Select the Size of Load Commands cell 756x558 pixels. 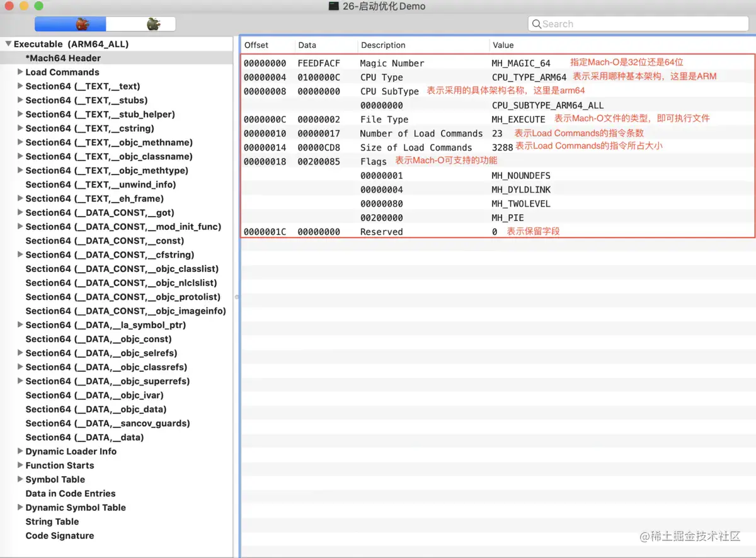tap(416, 147)
